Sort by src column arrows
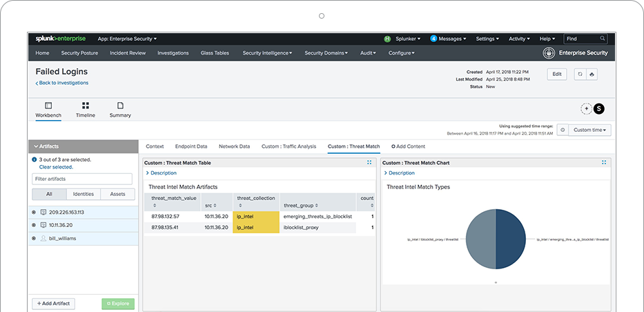Screen dimensions: 644x312 (215, 205)
